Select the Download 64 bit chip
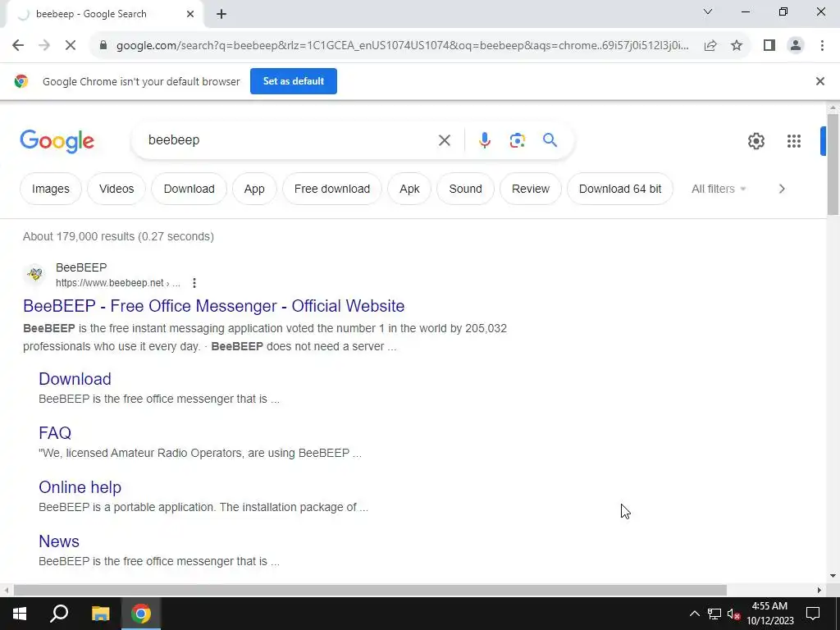840x630 pixels. click(620, 189)
